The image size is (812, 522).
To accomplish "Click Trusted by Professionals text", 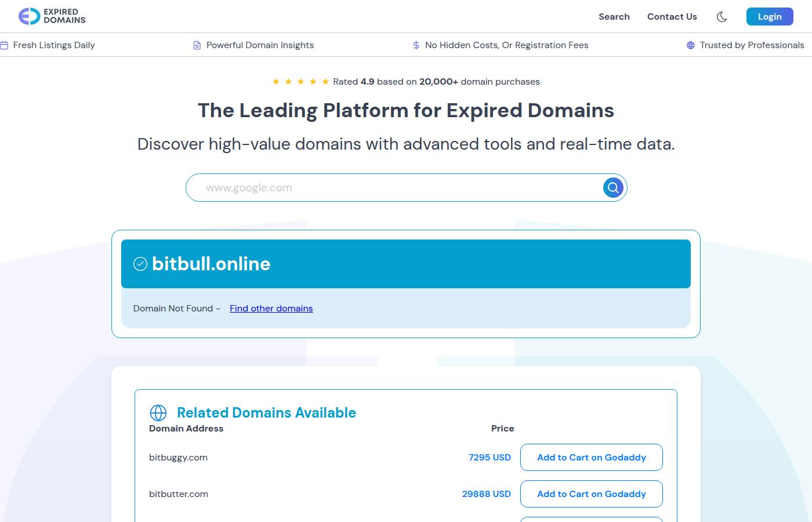I will click(752, 45).
